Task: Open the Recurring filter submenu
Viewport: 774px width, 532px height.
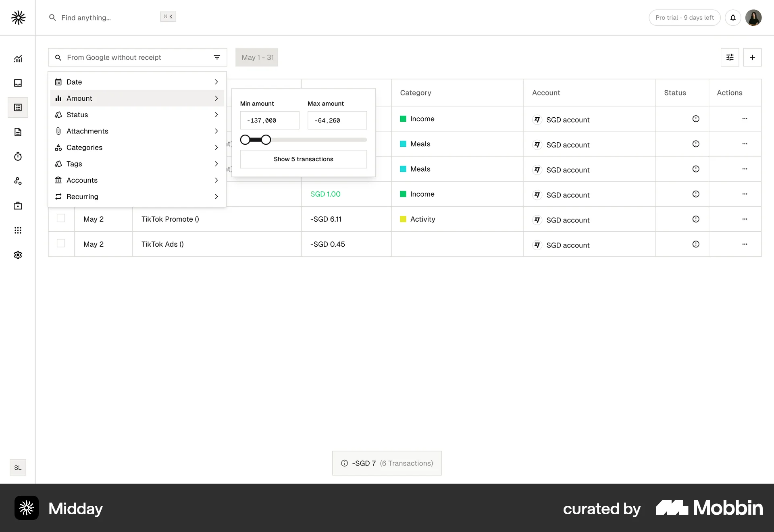Action: (x=137, y=197)
